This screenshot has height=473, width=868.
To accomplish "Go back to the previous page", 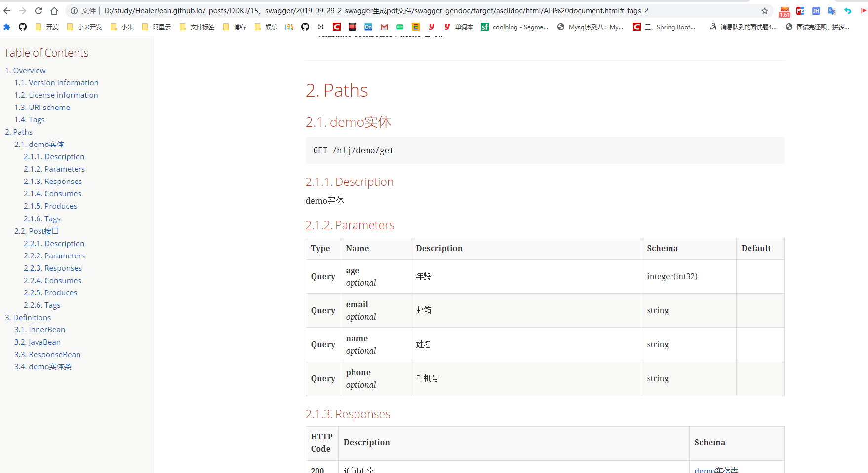I will tap(7, 11).
